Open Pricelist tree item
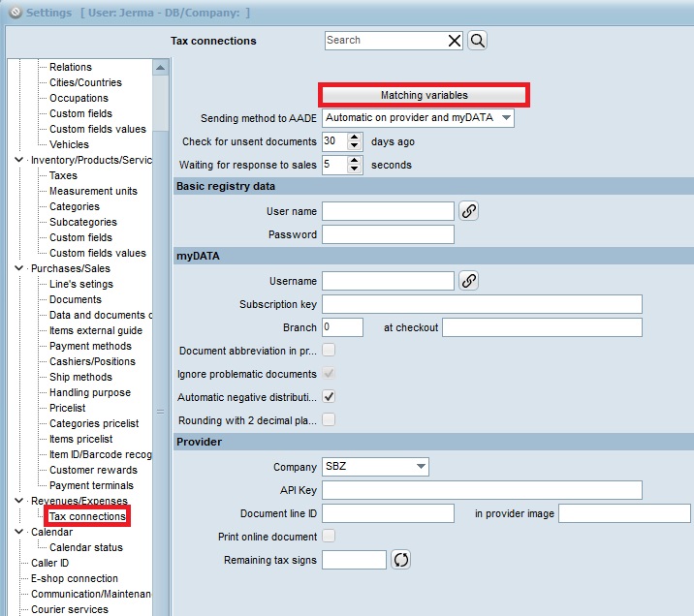 [67, 407]
